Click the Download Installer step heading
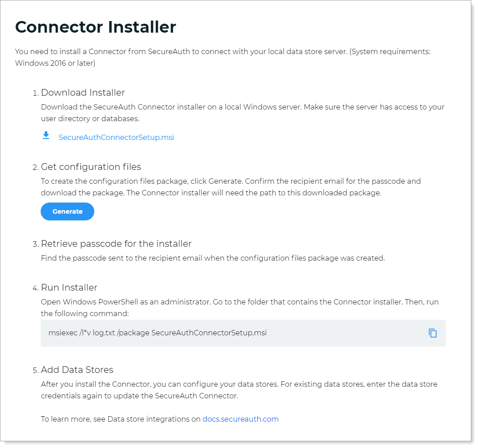Viewport: 478px width, 448px height. (x=83, y=93)
